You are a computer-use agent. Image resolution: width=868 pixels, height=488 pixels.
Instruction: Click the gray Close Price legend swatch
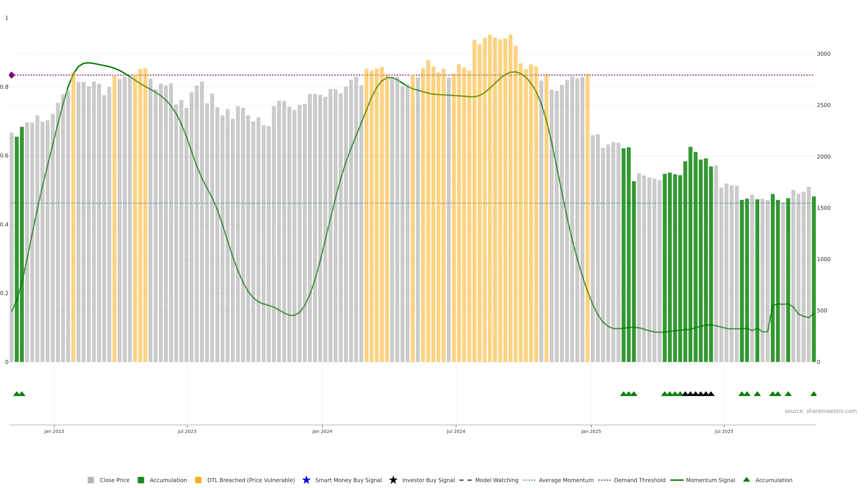(91, 480)
